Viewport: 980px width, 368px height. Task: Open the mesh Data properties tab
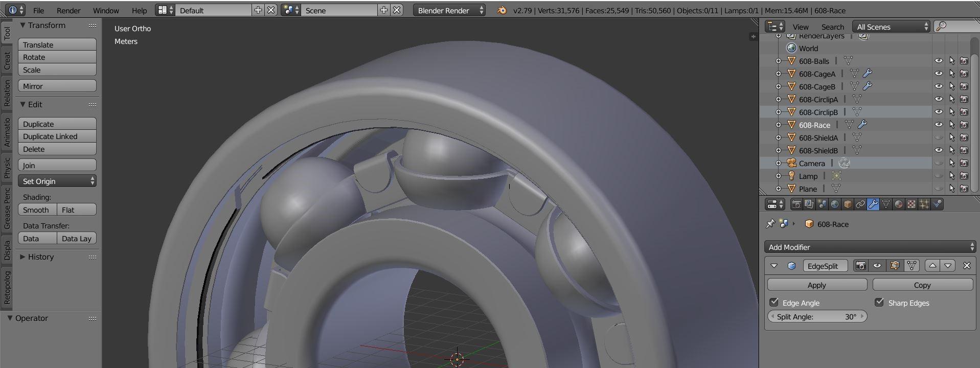[885, 204]
